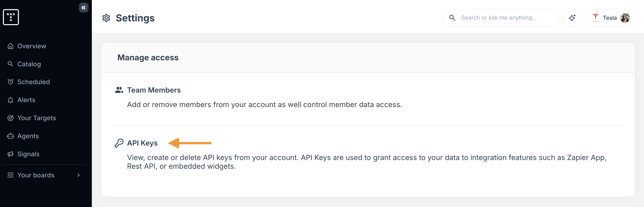
Task: Click the Alerts bell icon
Action: (10, 100)
